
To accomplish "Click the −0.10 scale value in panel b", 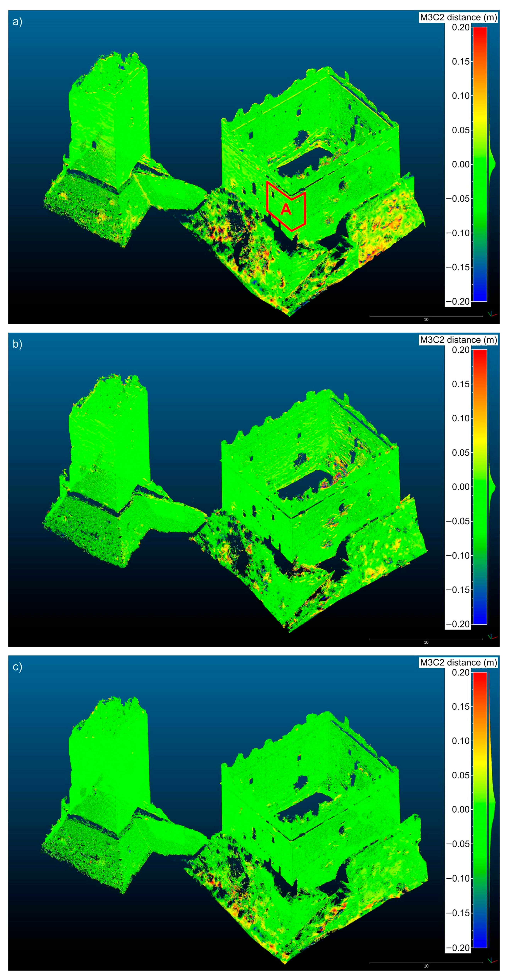I will click(458, 555).
